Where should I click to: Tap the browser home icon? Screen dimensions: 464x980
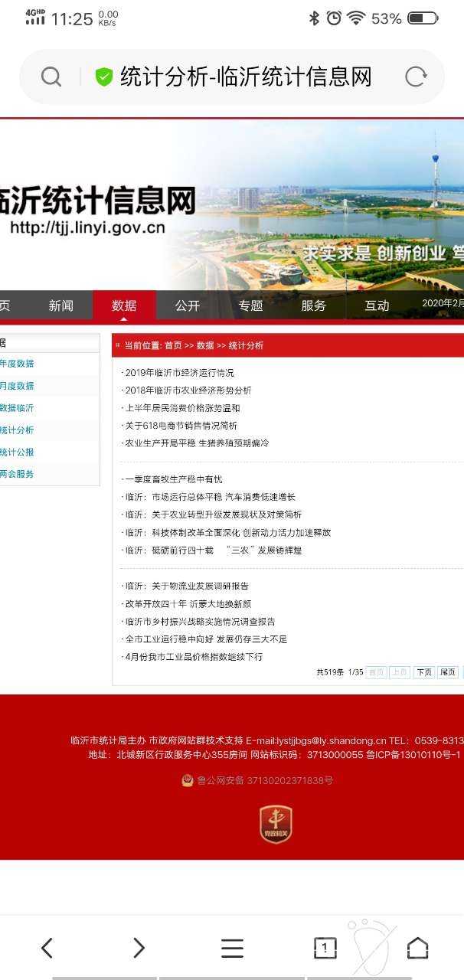(x=417, y=948)
